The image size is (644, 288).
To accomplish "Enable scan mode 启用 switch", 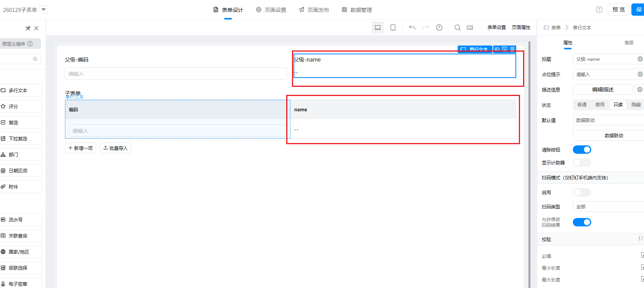I will (x=582, y=192).
